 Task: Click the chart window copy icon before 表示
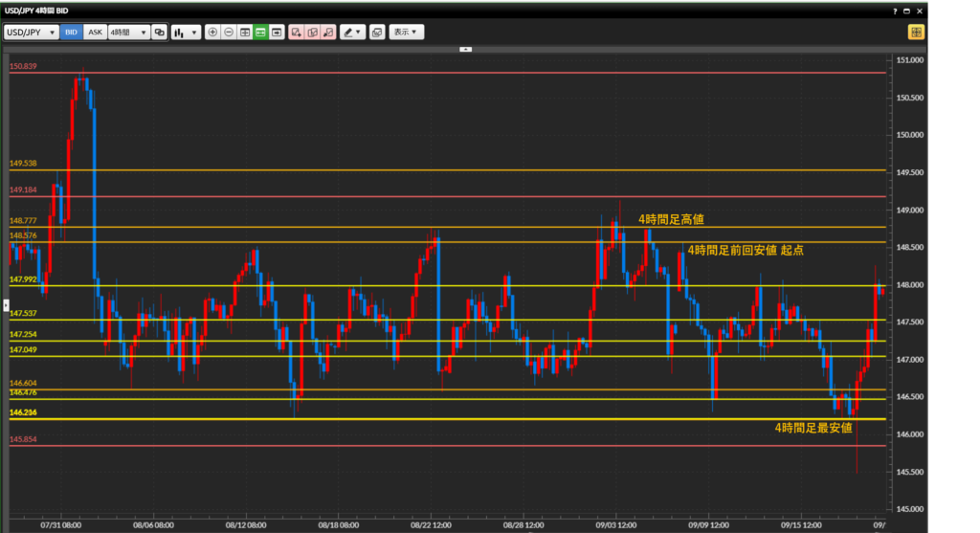(376, 32)
